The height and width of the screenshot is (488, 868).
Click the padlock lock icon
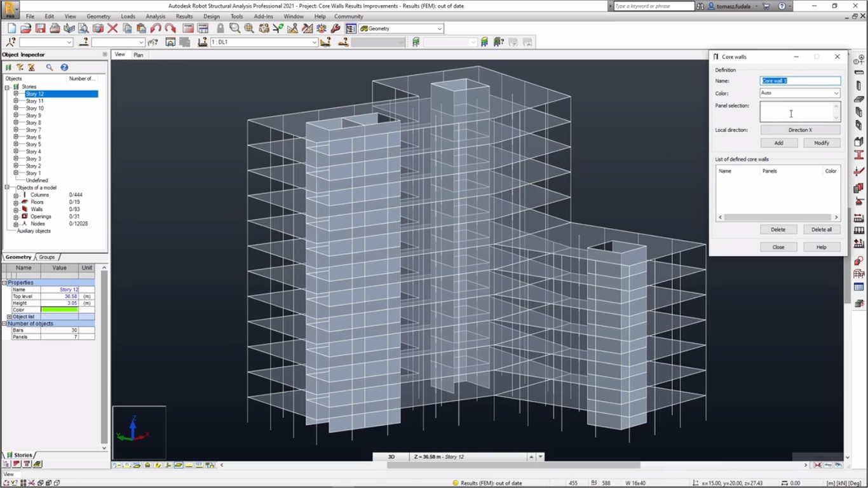point(220,29)
